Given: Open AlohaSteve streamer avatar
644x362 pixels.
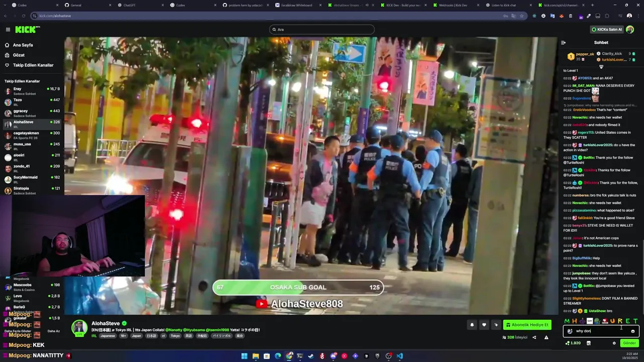Looking at the screenshot, I should (x=79, y=328).
